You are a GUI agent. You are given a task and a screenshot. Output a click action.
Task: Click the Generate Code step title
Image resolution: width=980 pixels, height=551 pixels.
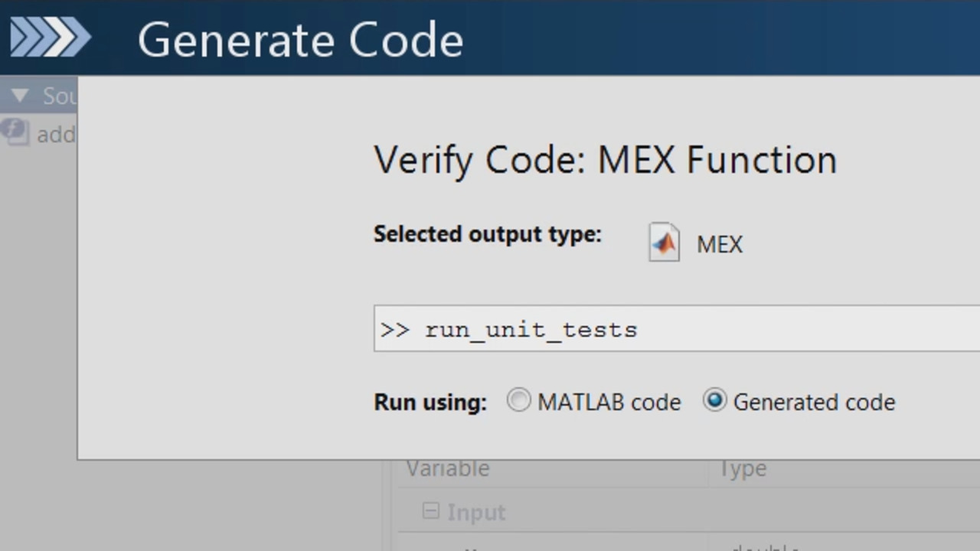[300, 40]
